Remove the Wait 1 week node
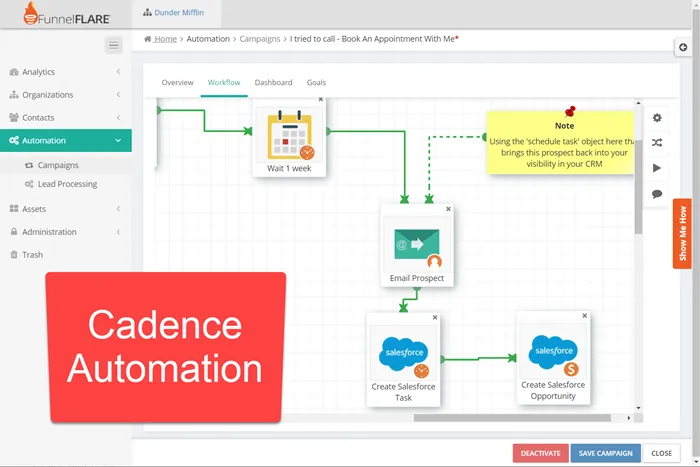Screen dimensions: 700x467 (x=321, y=100)
